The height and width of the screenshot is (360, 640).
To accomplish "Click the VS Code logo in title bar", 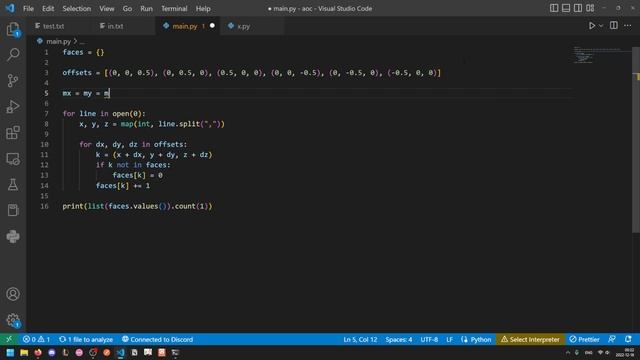I will (x=10, y=8).
